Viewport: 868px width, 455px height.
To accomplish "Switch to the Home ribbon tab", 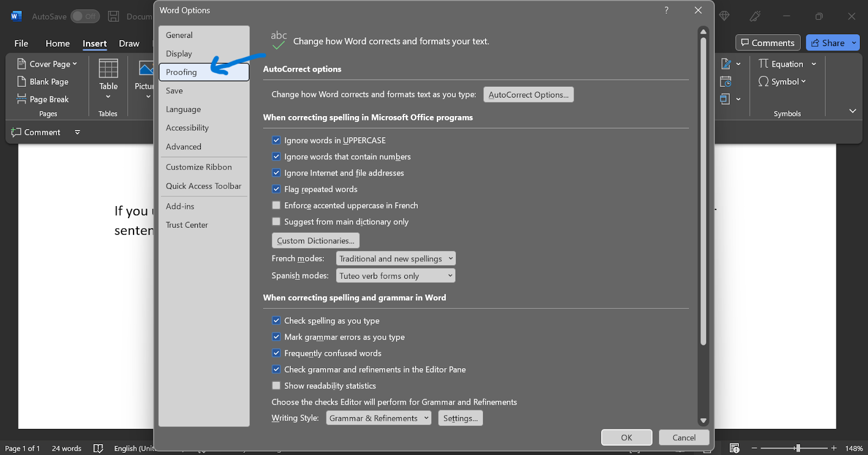I will coord(58,43).
